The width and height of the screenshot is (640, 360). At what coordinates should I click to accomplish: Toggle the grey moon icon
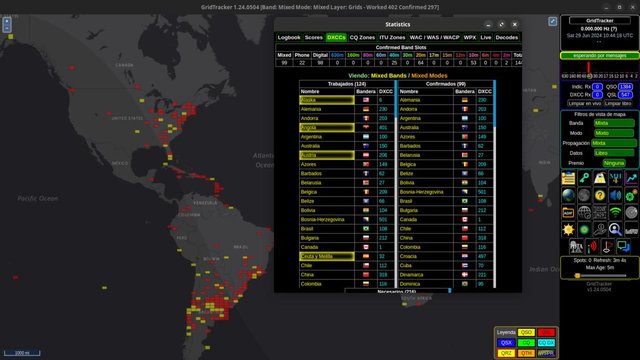click(x=584, y=196)
